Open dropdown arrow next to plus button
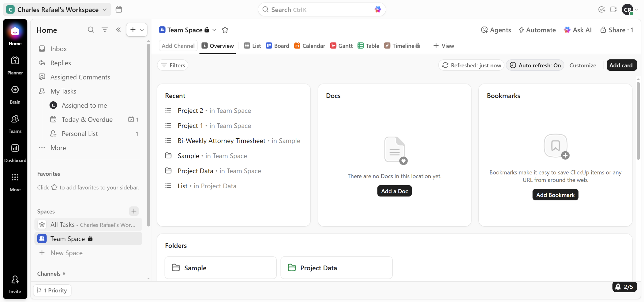Screen dimensions: 644x302 click(x=142, y=30)
